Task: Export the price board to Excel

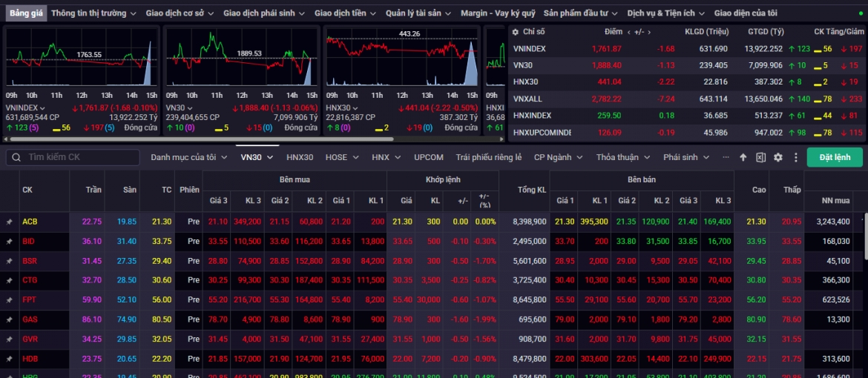Action: pyautogui.click(x=760, y=158)
